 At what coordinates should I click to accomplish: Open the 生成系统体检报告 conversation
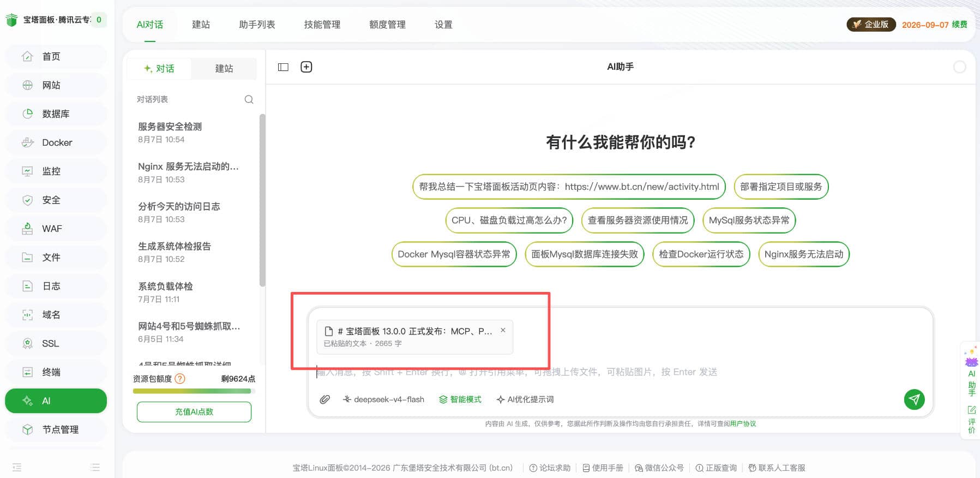(x=191, y=252)
